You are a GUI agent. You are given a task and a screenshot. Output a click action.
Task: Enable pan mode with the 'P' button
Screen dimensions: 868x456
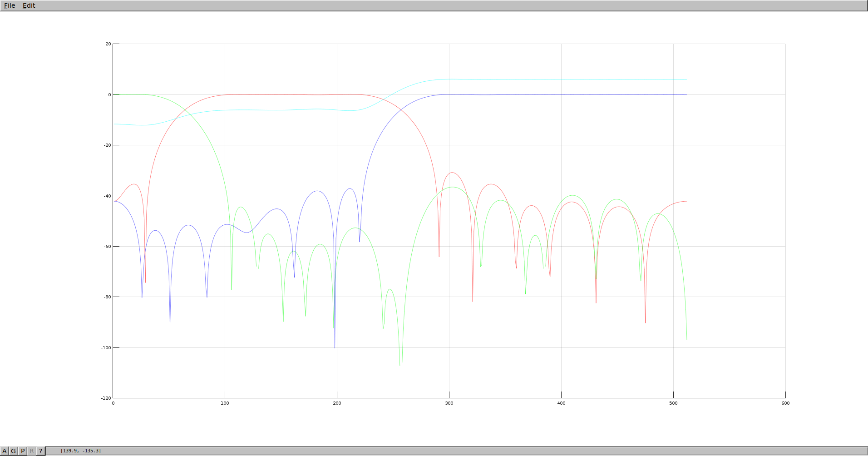[x=23, y=451]
